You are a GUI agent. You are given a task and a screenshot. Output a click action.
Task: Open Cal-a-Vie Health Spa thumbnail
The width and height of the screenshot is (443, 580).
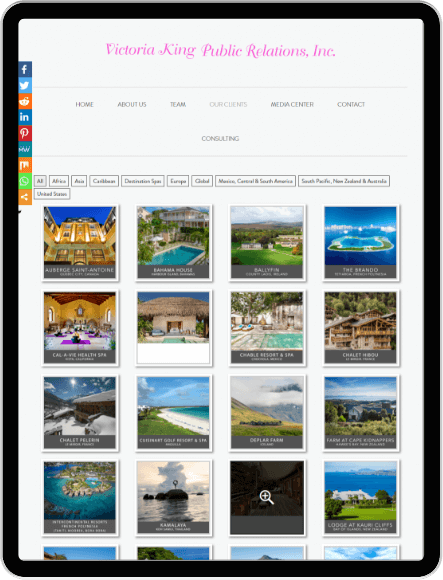coord(80,328)
